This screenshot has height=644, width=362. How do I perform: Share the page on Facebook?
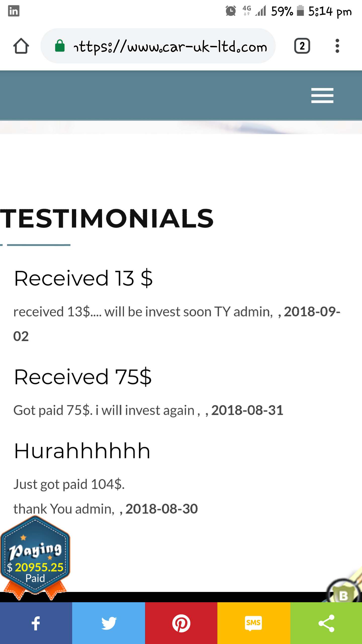point(36,623)
